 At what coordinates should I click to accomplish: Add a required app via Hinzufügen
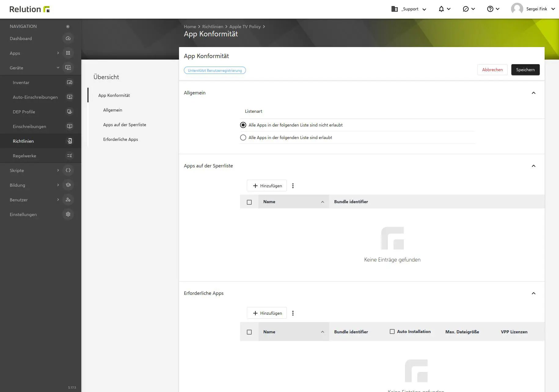pos(267,313)
